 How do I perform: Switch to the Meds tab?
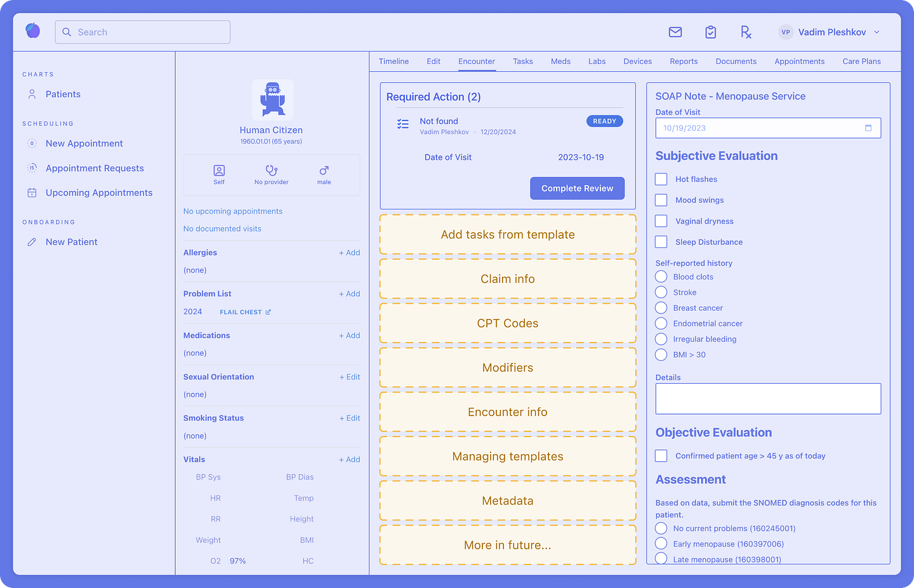[560, 62]
